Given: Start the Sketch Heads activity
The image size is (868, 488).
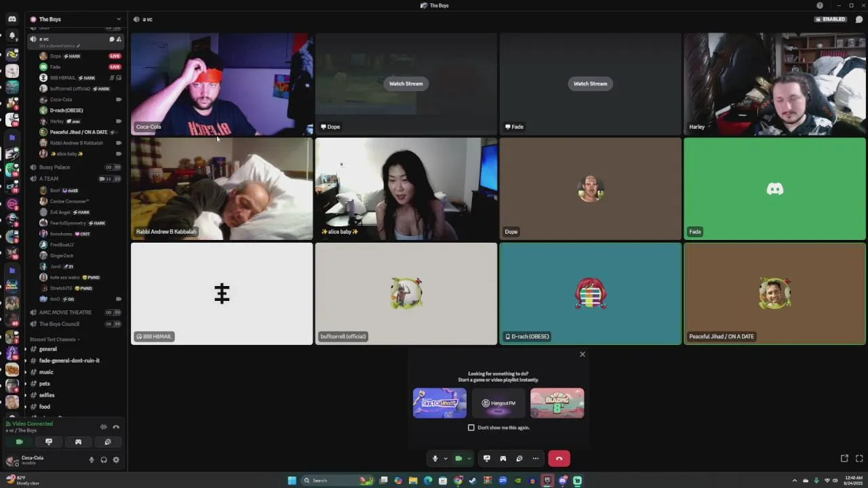Looking at the screenshot, I should pyautogui.click(x=439, y=403).
